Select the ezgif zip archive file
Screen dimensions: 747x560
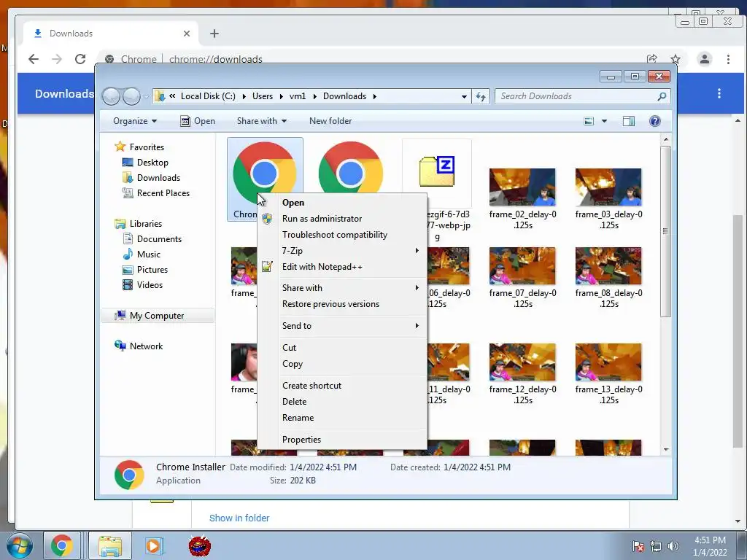(437, 171)
